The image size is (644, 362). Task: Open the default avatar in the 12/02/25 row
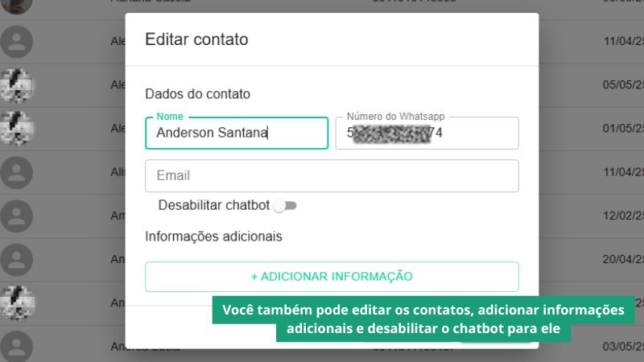coord(17,216)
